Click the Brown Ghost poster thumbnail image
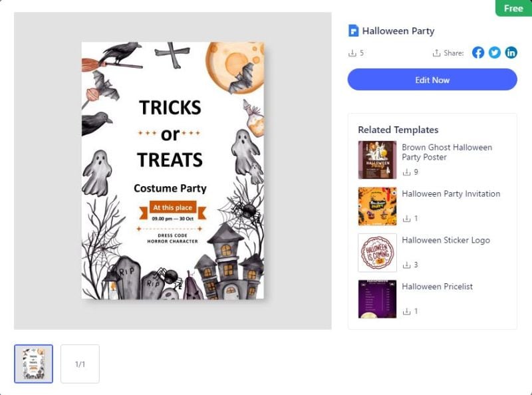The image size is (532, 395). tap(377, 160)
